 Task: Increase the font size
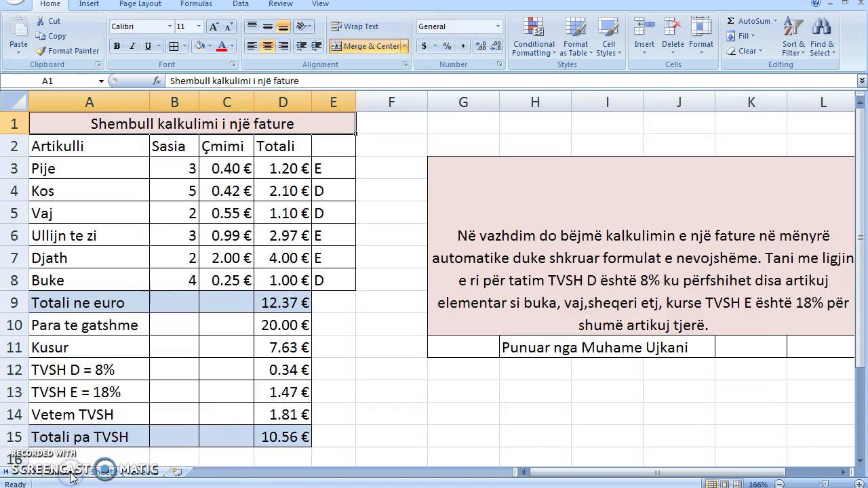click(214, 26)
